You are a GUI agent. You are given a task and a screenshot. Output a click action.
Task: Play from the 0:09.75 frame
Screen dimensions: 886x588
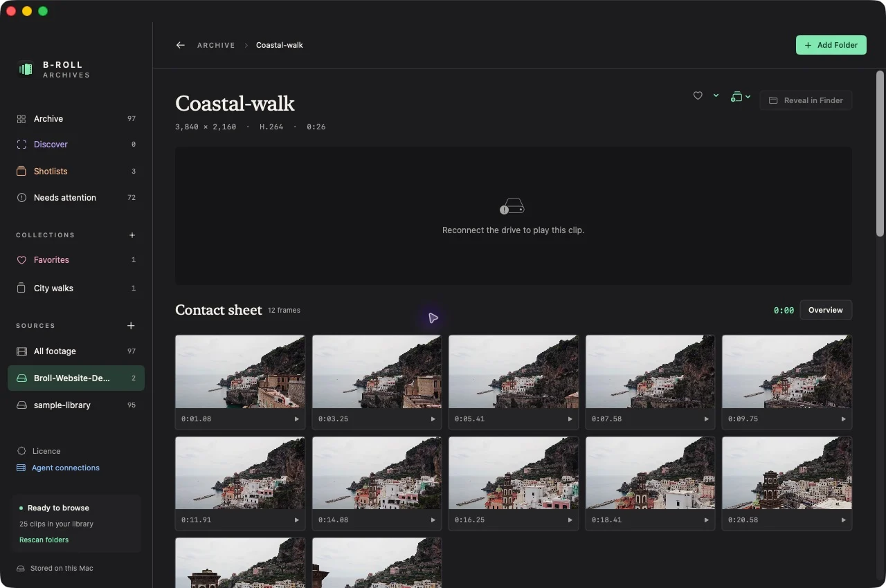[x=844, y=419]
